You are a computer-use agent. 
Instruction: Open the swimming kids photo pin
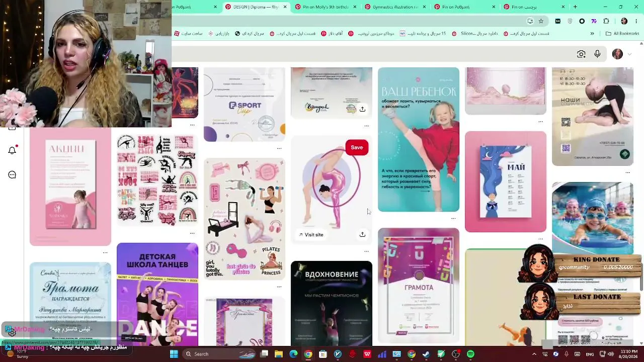coord(593,219)
